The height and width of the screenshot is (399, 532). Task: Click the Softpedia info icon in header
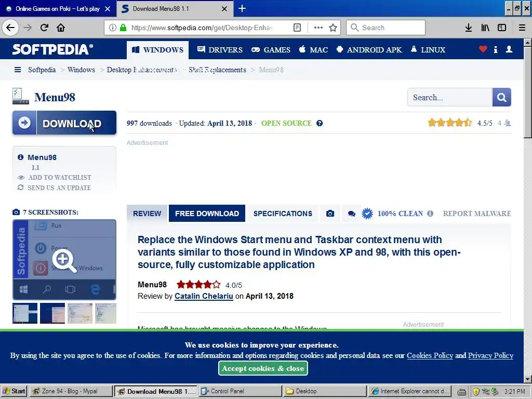pyautogui.click(x=496, y=49)
